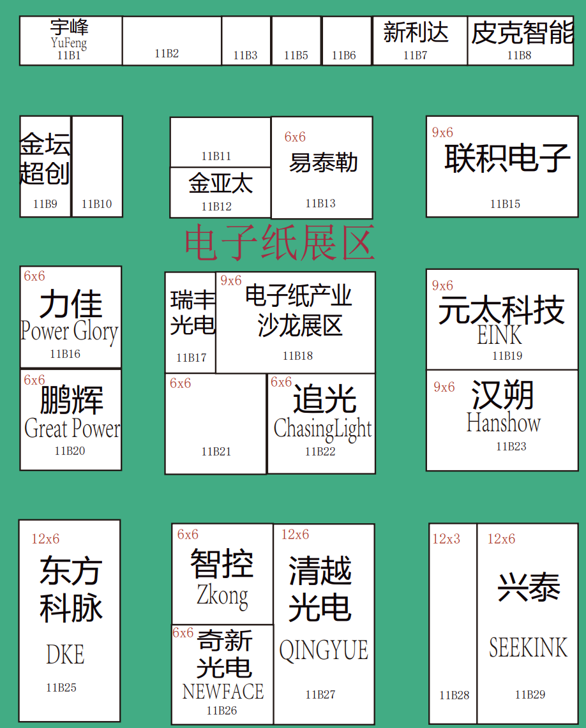Viewport: 586px width, 728px height.
Task: Select the 力佳 Power Glory booth 11B16
Action: [x=71, y=317]
